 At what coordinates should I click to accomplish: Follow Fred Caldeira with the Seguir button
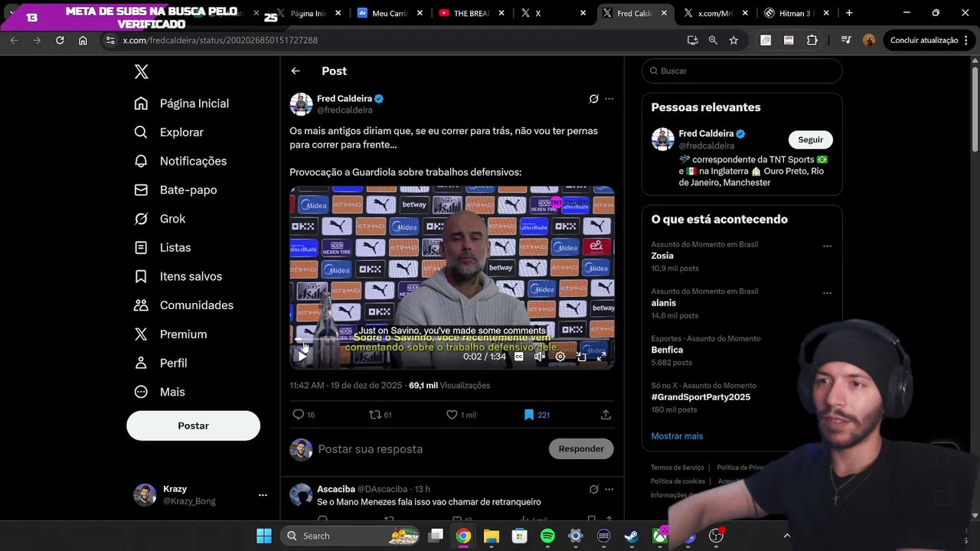pyautogui.click(x=811, y=139)
